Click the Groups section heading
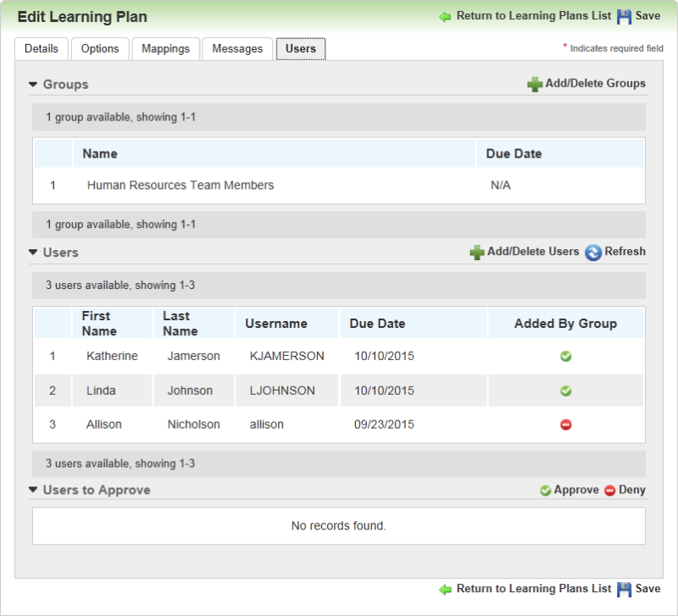Viewport: 678px width, 616px height. (x=66, y=84)
